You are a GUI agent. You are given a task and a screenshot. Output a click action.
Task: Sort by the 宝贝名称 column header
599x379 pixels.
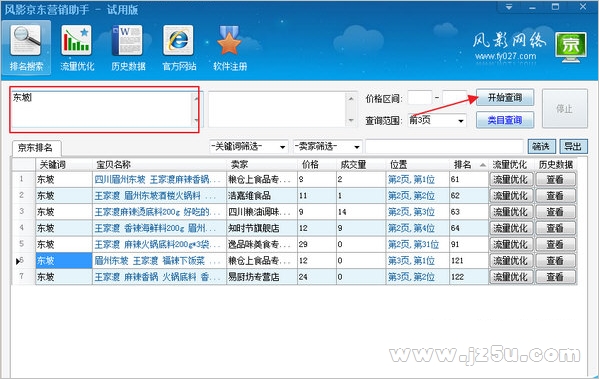click(x=159, y=165)
